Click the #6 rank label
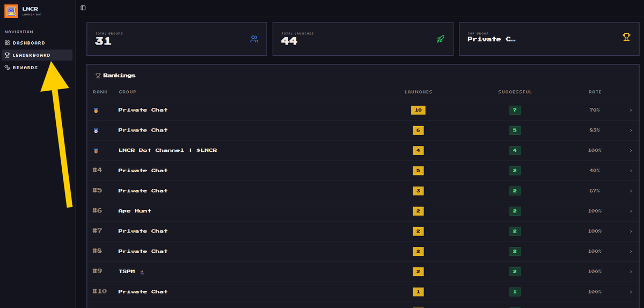The width and height of the screenshot is (644, 308). [97, 211]
